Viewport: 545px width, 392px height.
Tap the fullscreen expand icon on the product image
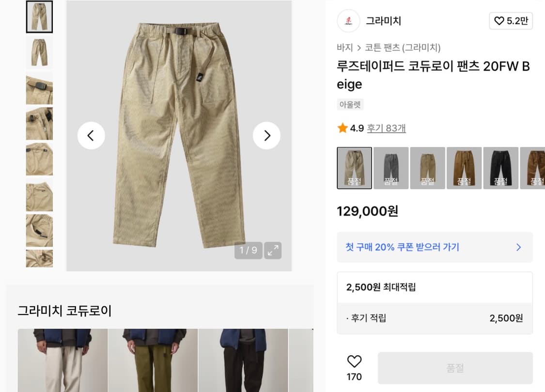click(x=273, y=251)
